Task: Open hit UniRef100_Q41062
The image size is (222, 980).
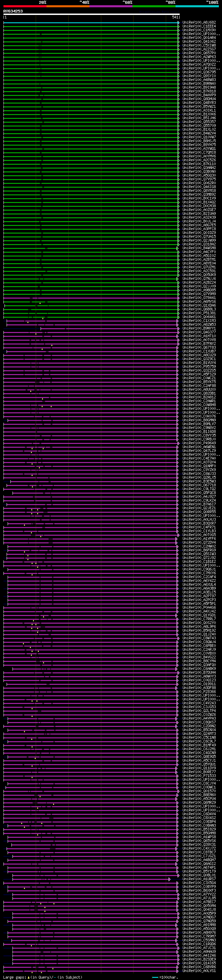Action: pos(199,41)
